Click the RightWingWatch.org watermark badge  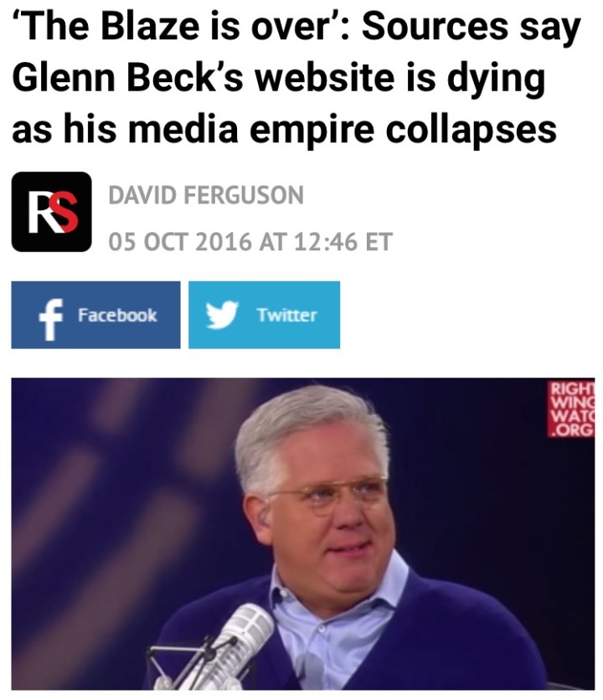(x=571, y=408)
